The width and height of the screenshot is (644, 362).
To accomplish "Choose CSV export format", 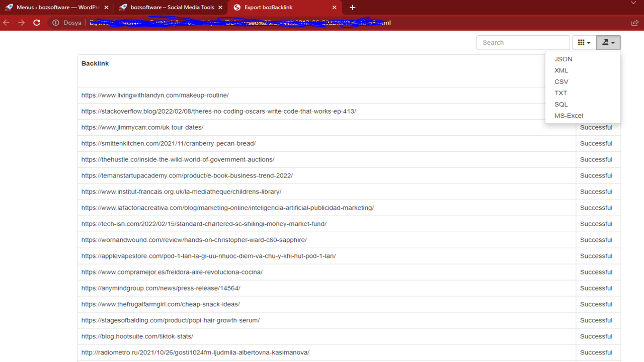I will [x=561, y=81].
